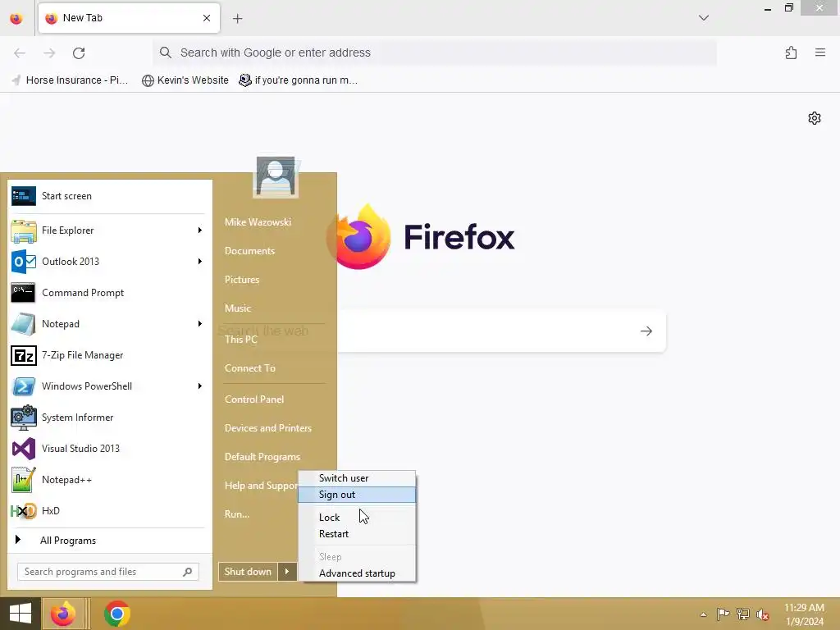Image resolution: width=840 pixels, height=630 pixels.
Task: Click the user account picture
Action: tap(276, 177)
